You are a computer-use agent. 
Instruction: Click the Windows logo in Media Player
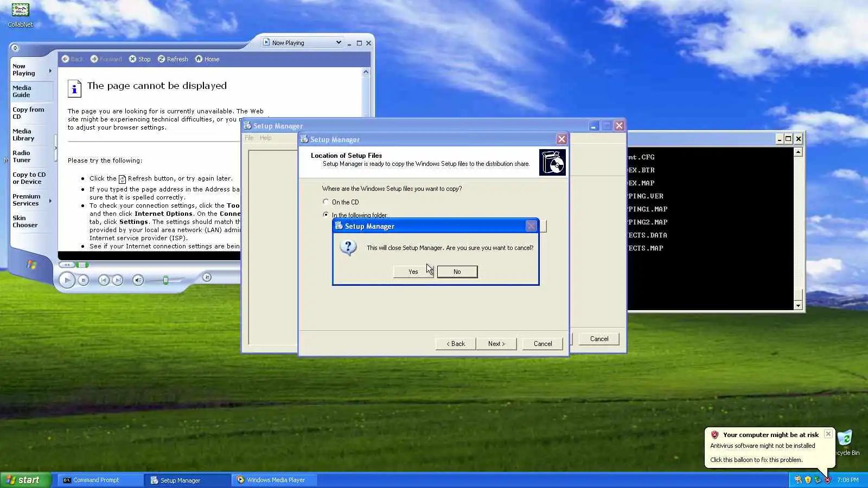point(31,265)
